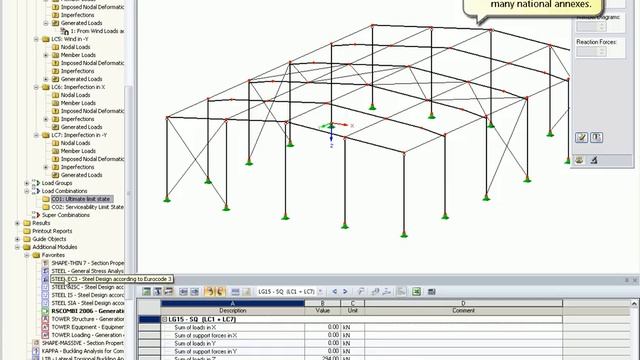Viewport: 640px width, 360px height.
Task: Click 'Sum of loads in X' cell
Action: tap(233, 327)
